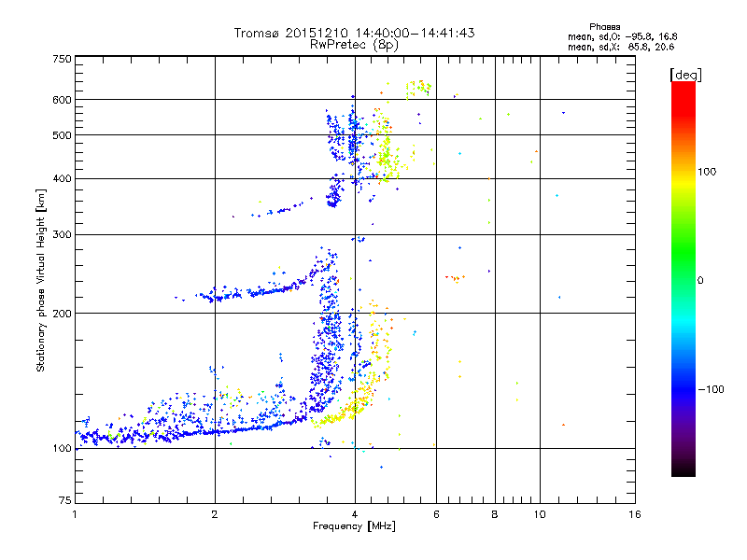Click the '[deg]' colorbar unit label

(x=685, y=75)
